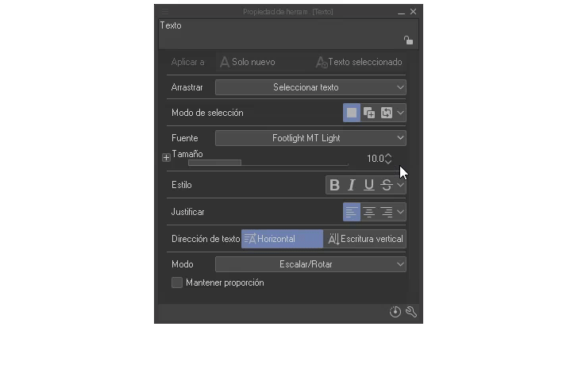Align text to the right
Image resolution: width=578 pixels, height=392 pixels.
[387, 212]
